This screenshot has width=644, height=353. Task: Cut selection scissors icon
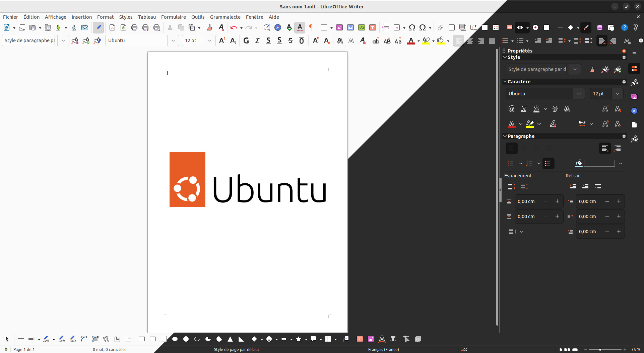(x=170, y=27)
